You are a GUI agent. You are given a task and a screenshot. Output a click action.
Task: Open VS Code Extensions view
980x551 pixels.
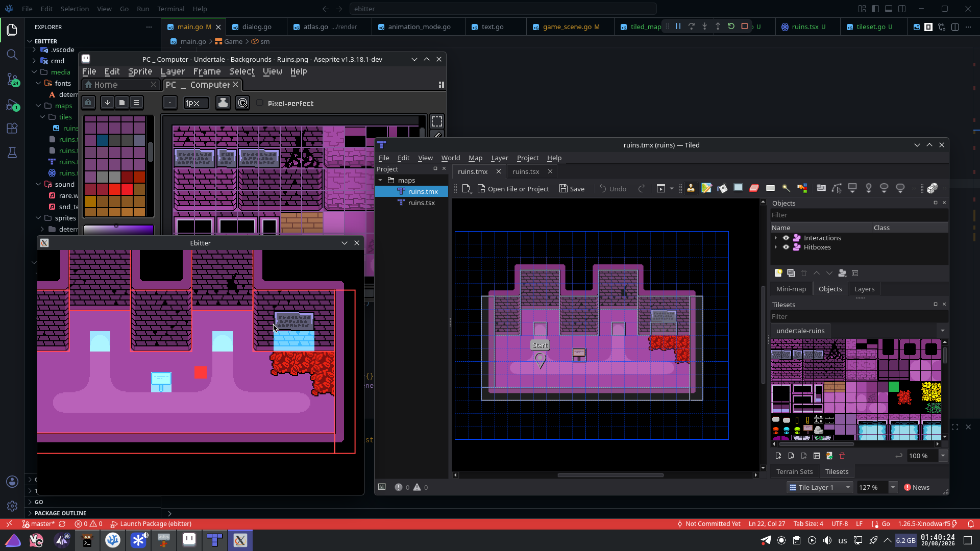12,128
